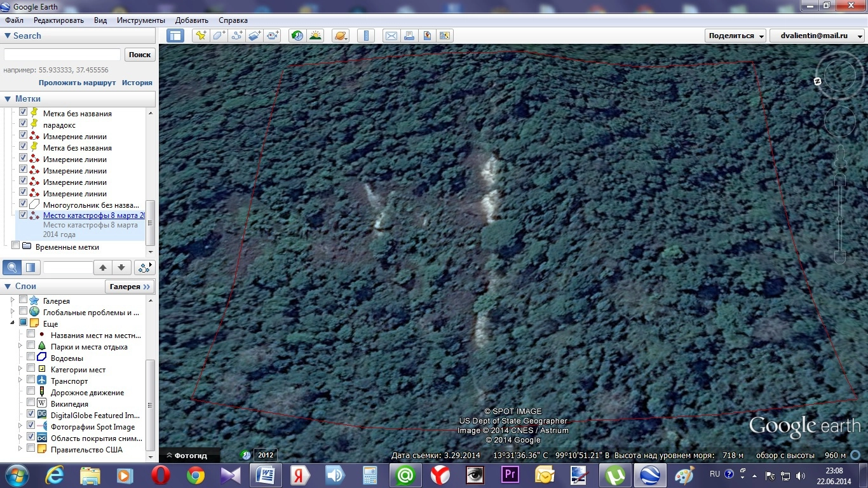Click the Email envelope icon in toolbar

[x=391, y=36]
